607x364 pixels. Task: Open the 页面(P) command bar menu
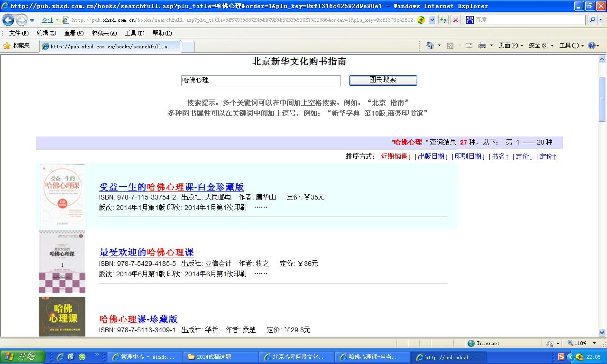pos(511,45)
